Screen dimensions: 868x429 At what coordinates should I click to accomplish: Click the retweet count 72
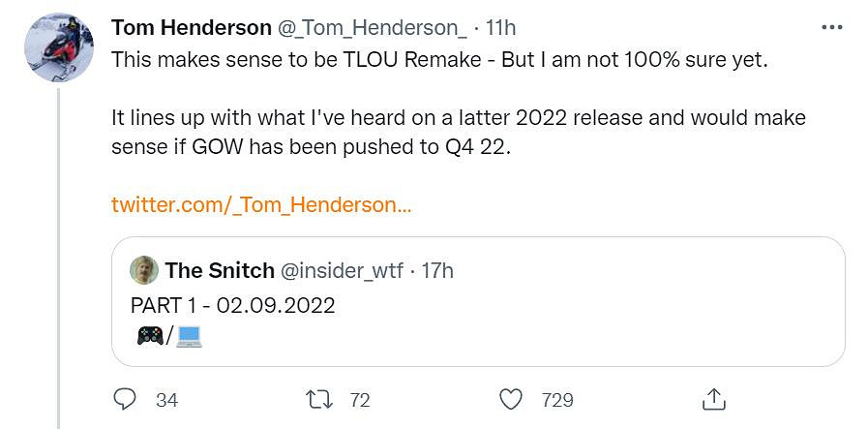click(x=359, y=399)
